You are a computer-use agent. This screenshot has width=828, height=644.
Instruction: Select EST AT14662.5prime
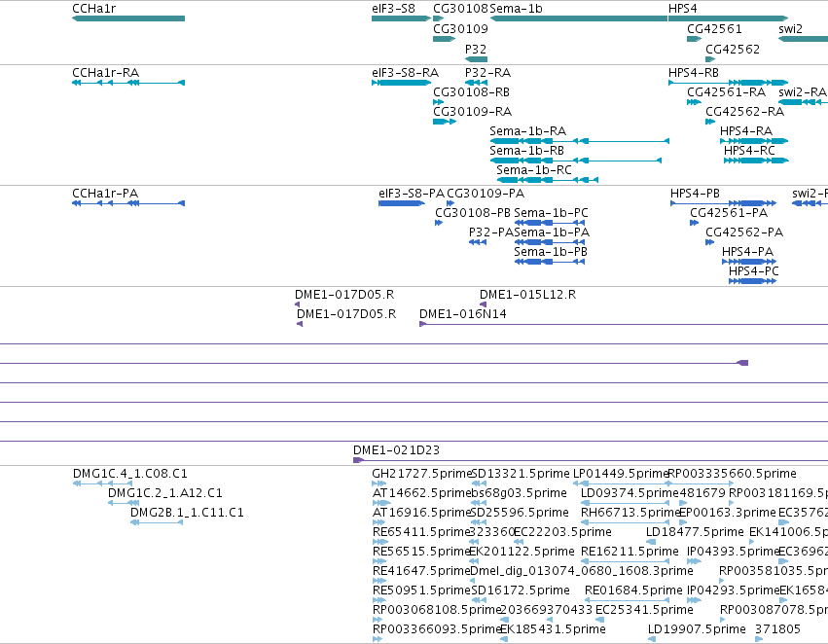pyautogui.click(x=421, y=493)
